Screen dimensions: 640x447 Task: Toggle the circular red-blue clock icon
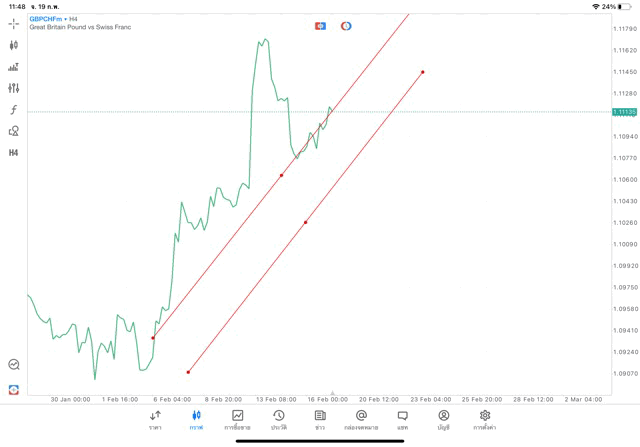[x=346, y=26]
